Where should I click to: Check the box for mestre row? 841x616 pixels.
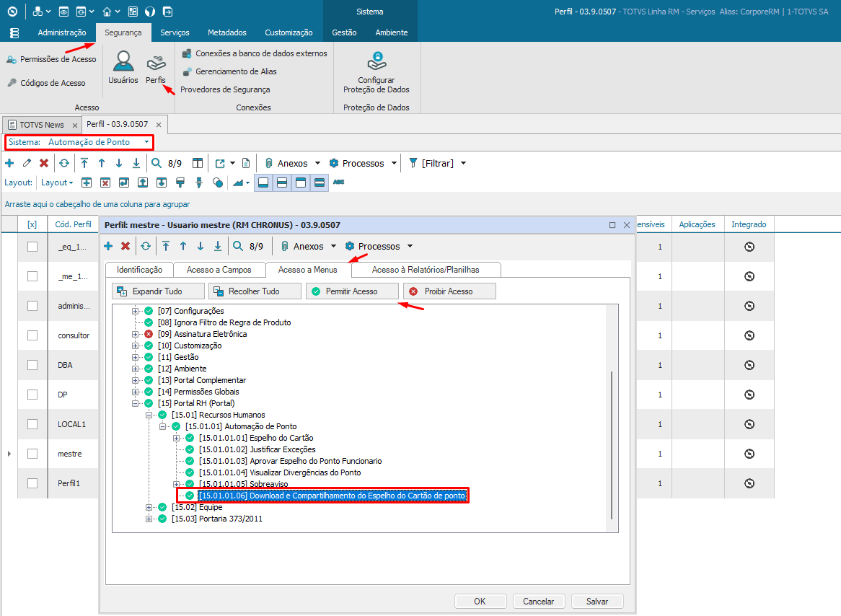click(32, 454)
